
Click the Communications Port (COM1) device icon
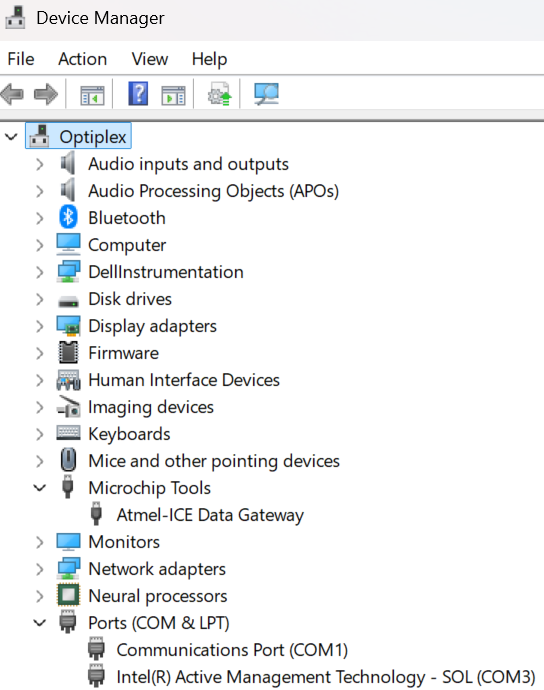point(96,649)
